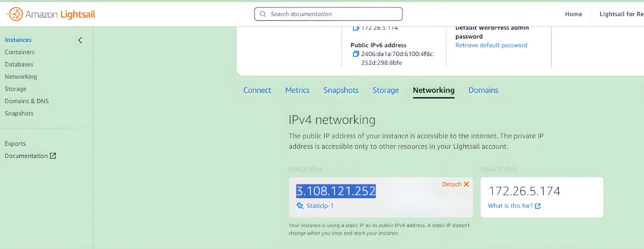
Task: Open the Metrics tab
Action: point(297,90)
